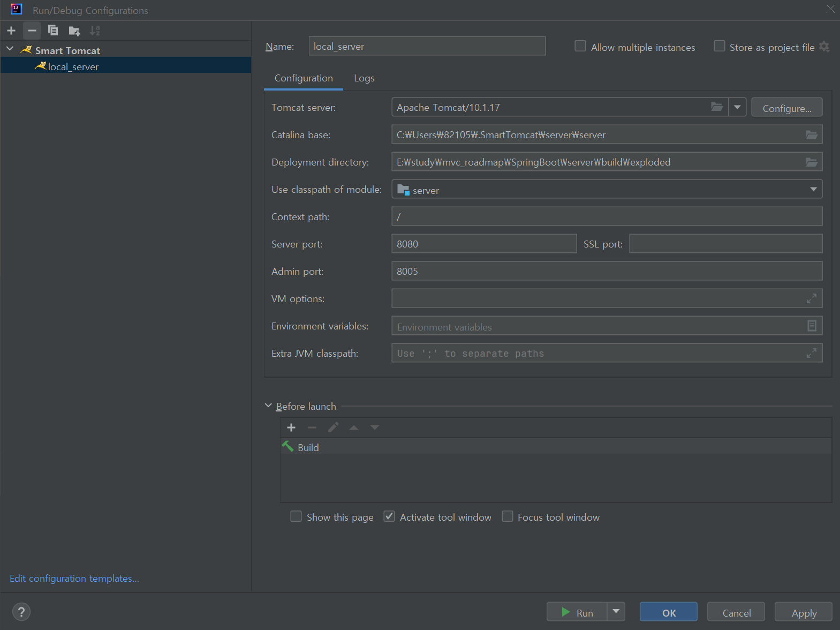This screenshot has width=840, height=630.
Task: Switch to the Logs tab
Action: click(x=364, y=78)
